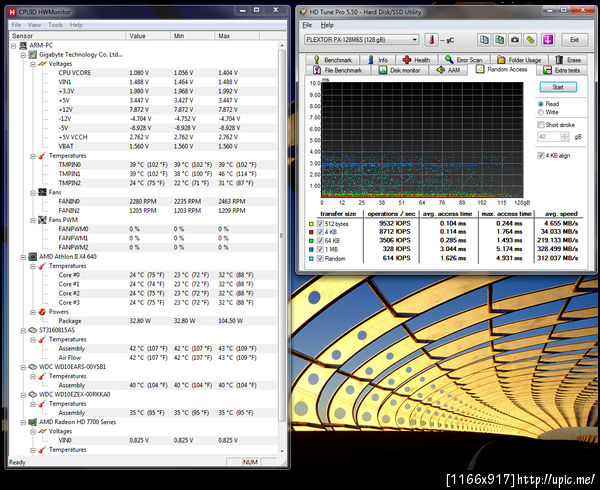Click the HD Tune Pro title bar icon
600x490 pixels.
tap(303, 12)
